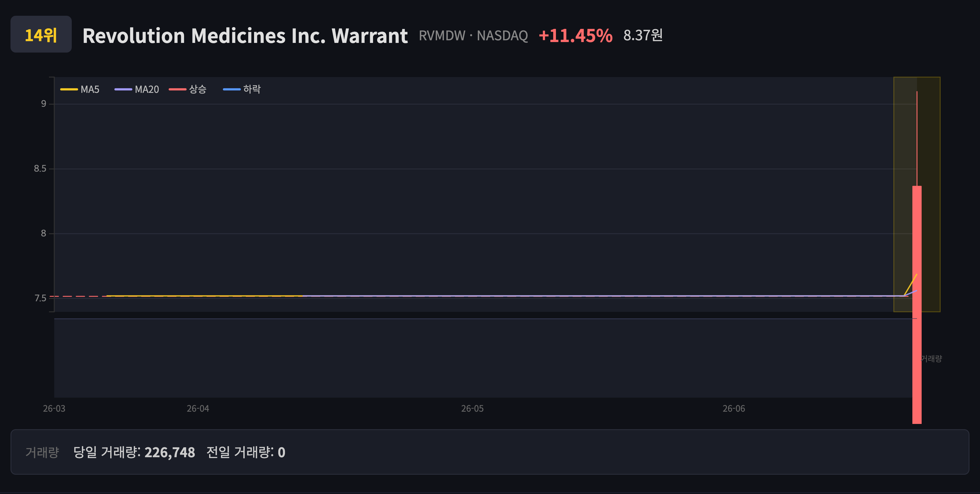Click the 14위 rank badge
The width and height of the screenshot is (980, 494).
coord(41,34)
